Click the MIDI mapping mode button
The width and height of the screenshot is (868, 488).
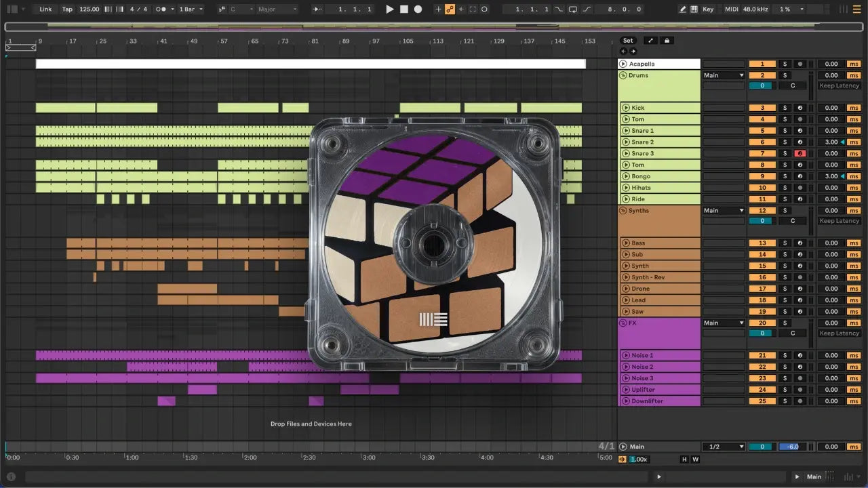(731, 9)
